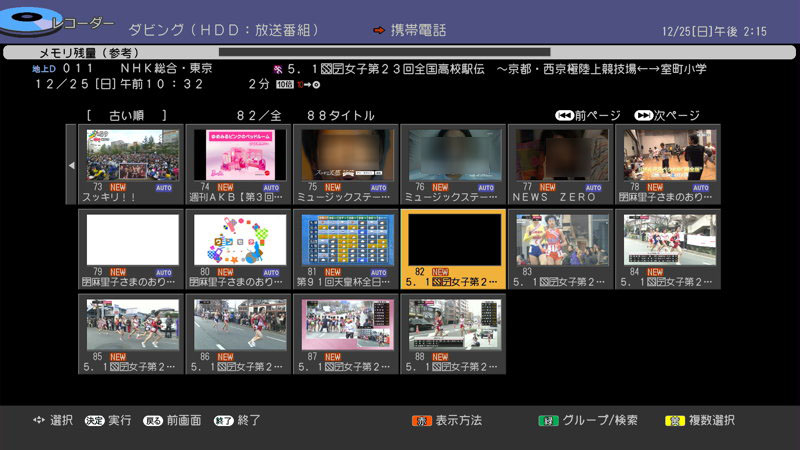Select the 古い順 sort order option
800x450 pixels.
(x=127, y=115)
